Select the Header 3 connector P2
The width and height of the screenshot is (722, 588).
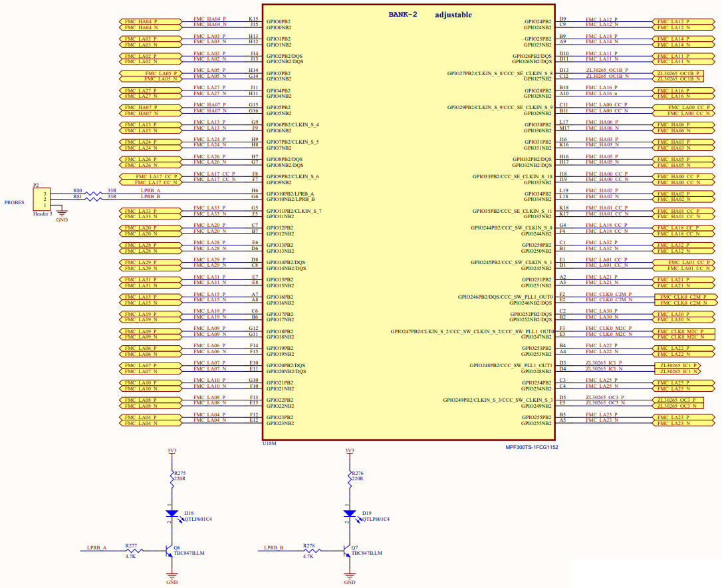pyautogui.click(x=43, y=200)
